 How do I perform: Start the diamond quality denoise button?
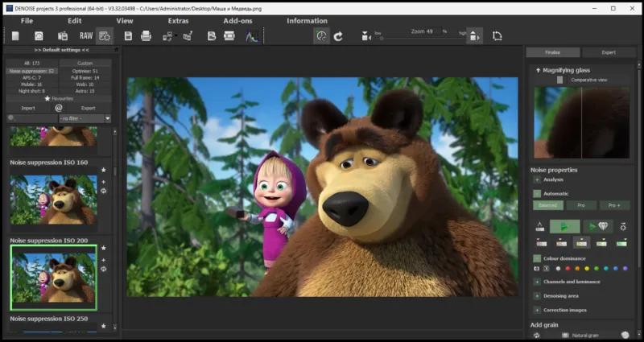pyautogui.click(x=598, y=226)
